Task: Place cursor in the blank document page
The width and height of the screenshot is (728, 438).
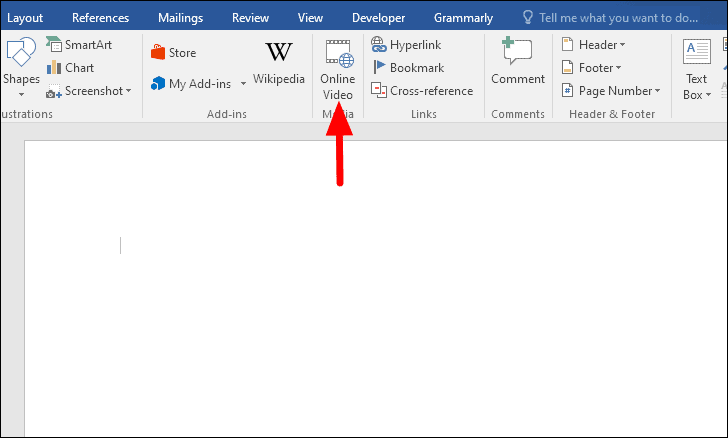Action: 376,288
